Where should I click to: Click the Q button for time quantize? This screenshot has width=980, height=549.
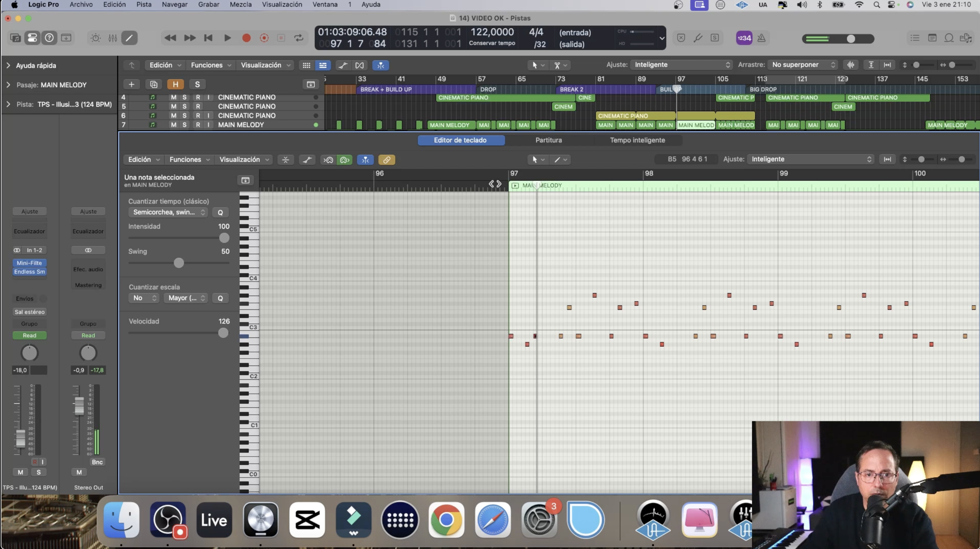(x=220, y=212)
